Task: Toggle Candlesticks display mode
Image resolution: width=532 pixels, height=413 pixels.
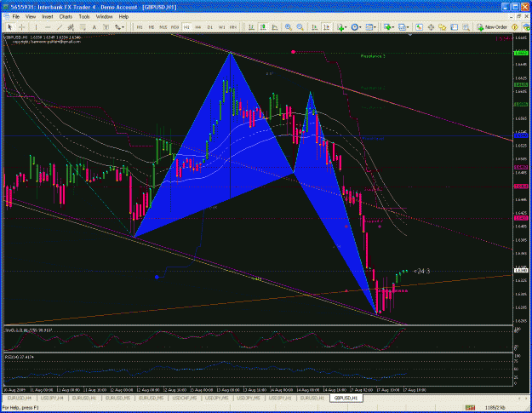Action: click(x=263, y=27)
